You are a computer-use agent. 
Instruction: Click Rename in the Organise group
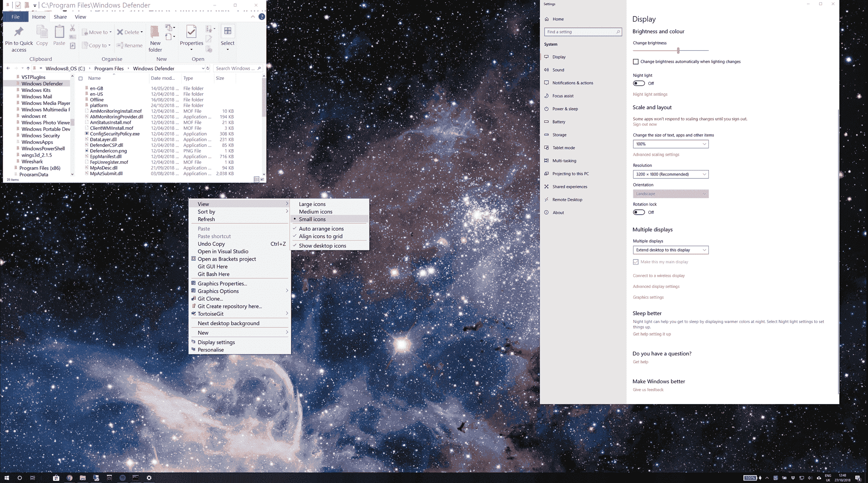coord(129,45)
